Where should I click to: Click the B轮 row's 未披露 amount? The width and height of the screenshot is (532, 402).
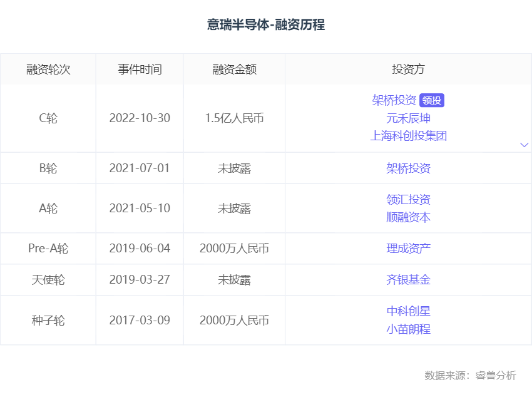pyautogui.click(x=235, y=168)
